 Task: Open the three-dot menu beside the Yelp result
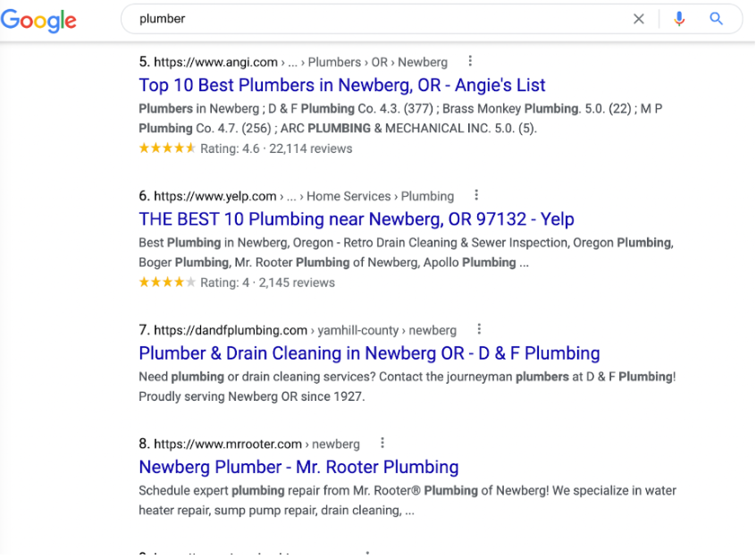pos(476,195)
